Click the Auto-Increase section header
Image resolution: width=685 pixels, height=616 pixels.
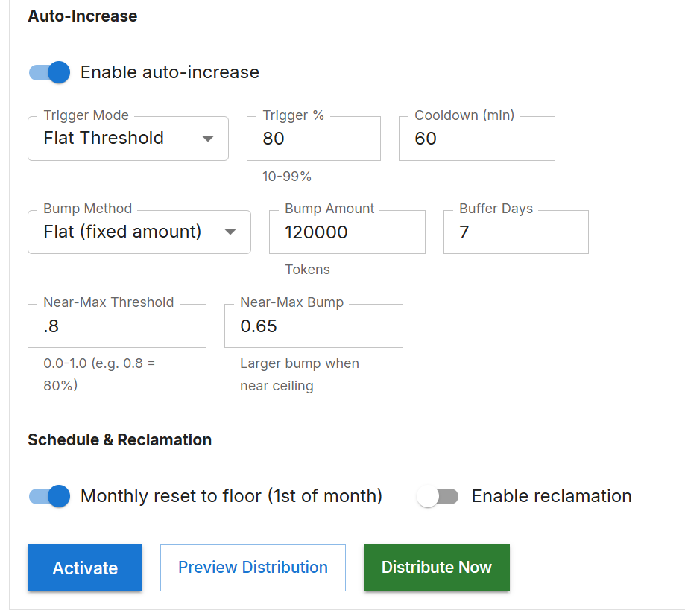click(82, 16)
